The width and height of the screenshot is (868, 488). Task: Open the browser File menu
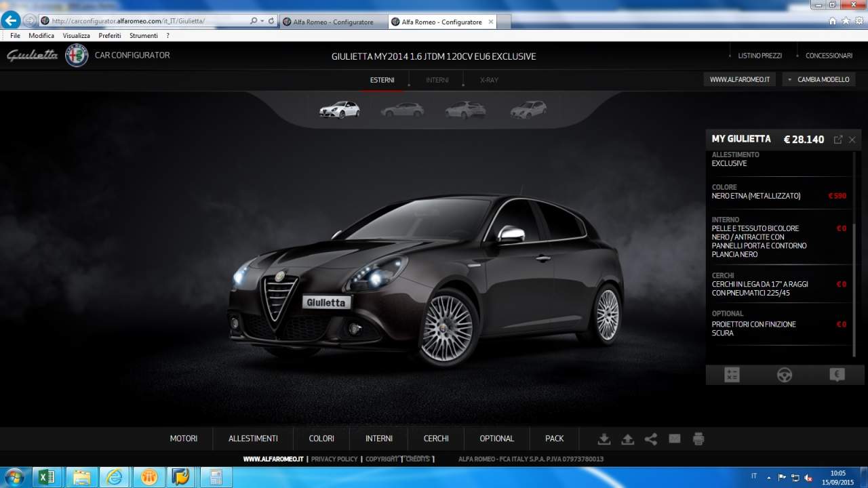tap(15, 35)
